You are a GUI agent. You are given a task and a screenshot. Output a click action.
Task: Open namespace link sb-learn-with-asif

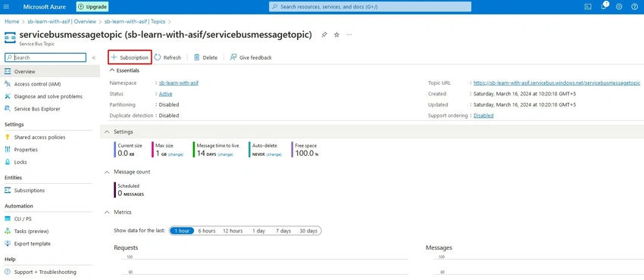[x=179, y=82]
